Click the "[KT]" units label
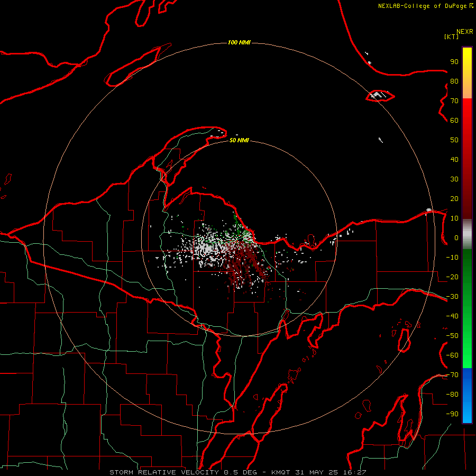The image size is (476, 476). [451, 36]
